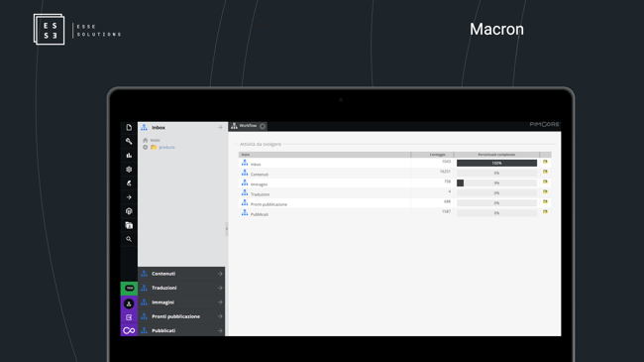This screenshot has width=644, height=362.
Task: Open folder icon for Traduzioni row
Action: point(545,192)
